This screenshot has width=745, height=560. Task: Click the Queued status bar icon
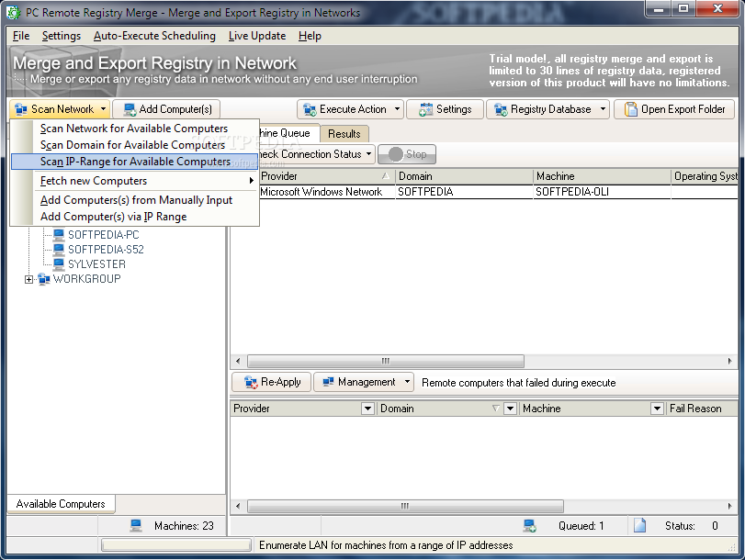(529, 525)
